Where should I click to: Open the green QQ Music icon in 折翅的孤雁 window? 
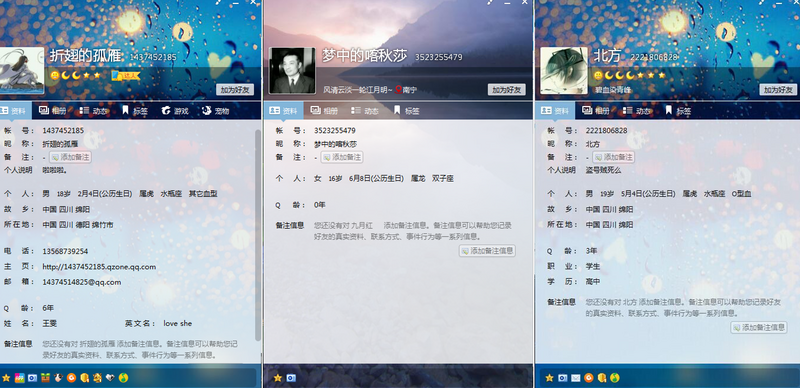pyautogui.click(x=123, y=378)
